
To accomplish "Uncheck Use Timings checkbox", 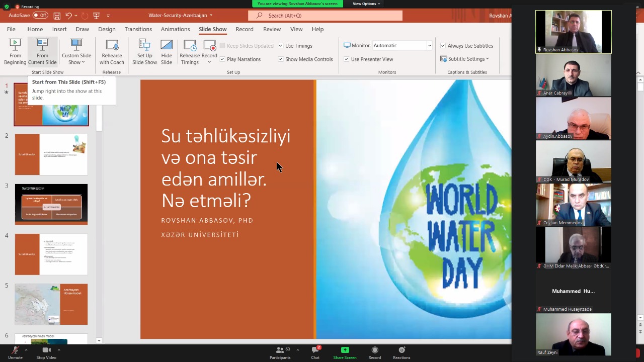I will click(281, 46).
